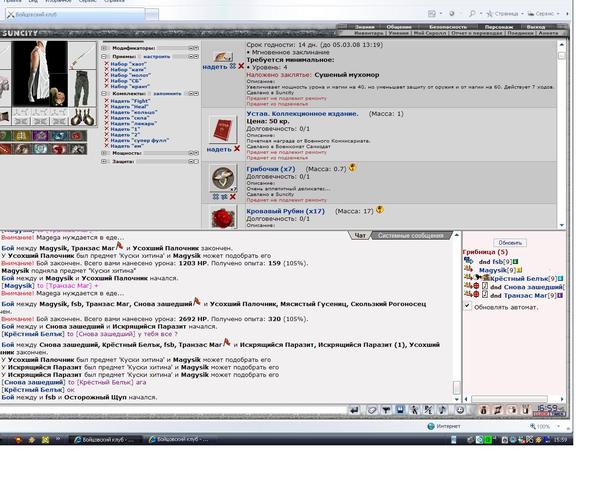Screen dimensions: 600x480
Task: Open the second Бойцовский клуб taskbar window
Action: [180, 440]
